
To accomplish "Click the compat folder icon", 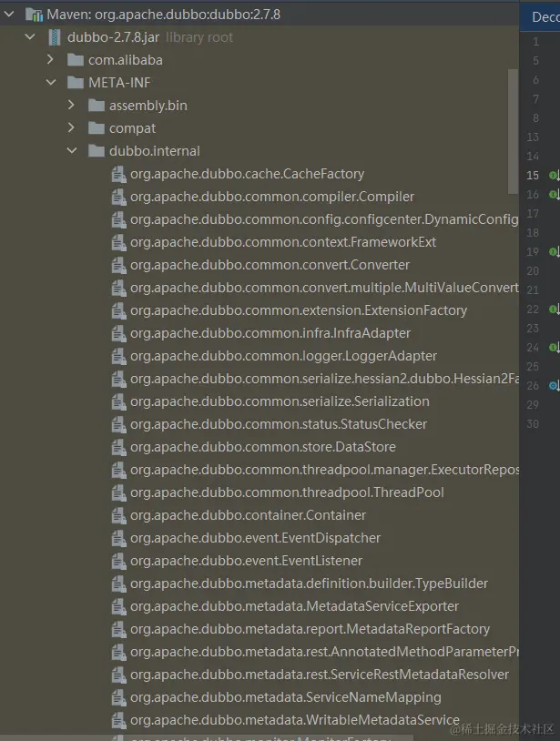I will 97,128.
